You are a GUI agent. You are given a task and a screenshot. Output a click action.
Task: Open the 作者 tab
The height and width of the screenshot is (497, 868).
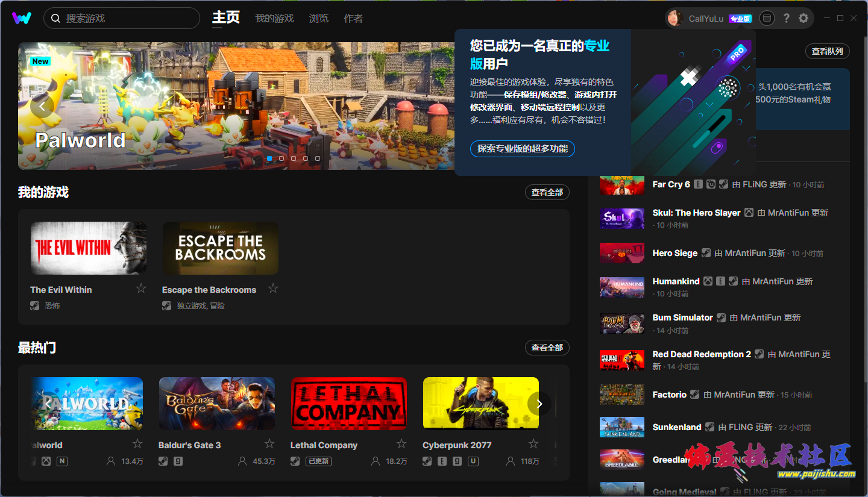[x=353, y=19]
